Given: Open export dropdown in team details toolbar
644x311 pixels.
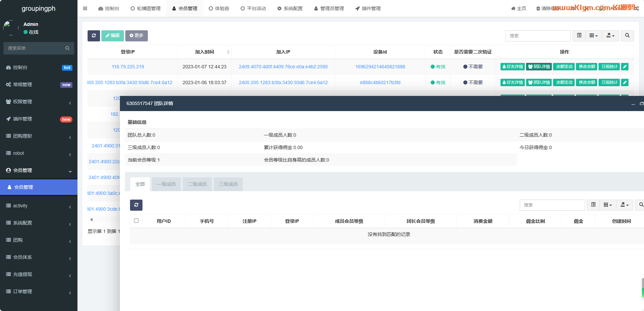Looking at the screenshot, I should 624,205.
